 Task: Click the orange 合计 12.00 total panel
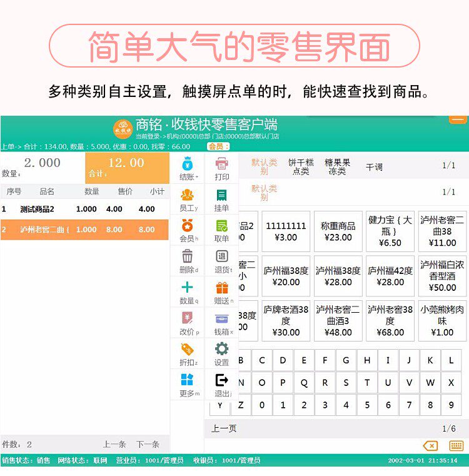pos(127,168)
